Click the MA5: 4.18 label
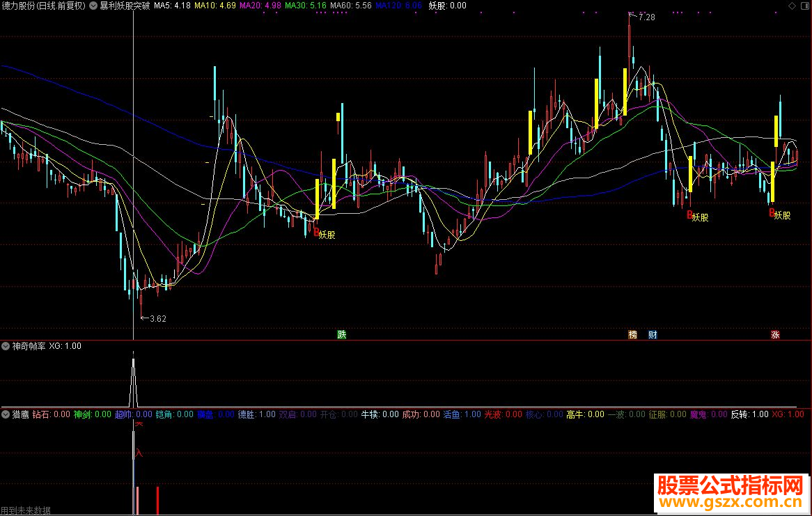This screenshot has width=812, height=516. pyautogui.click(x=173, y=6)
